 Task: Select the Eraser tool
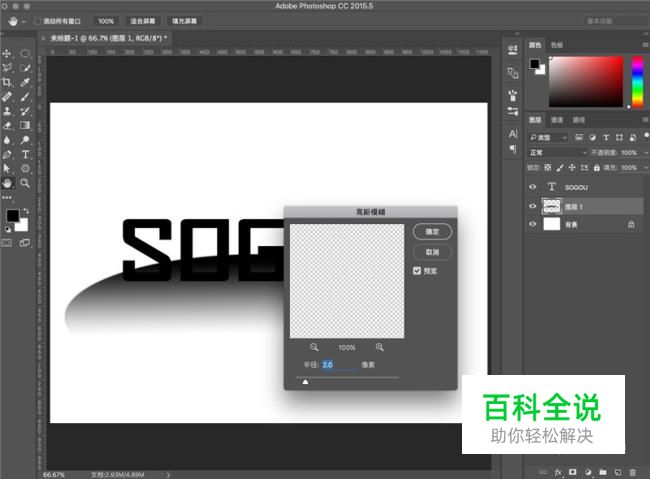tap(7, 125)
